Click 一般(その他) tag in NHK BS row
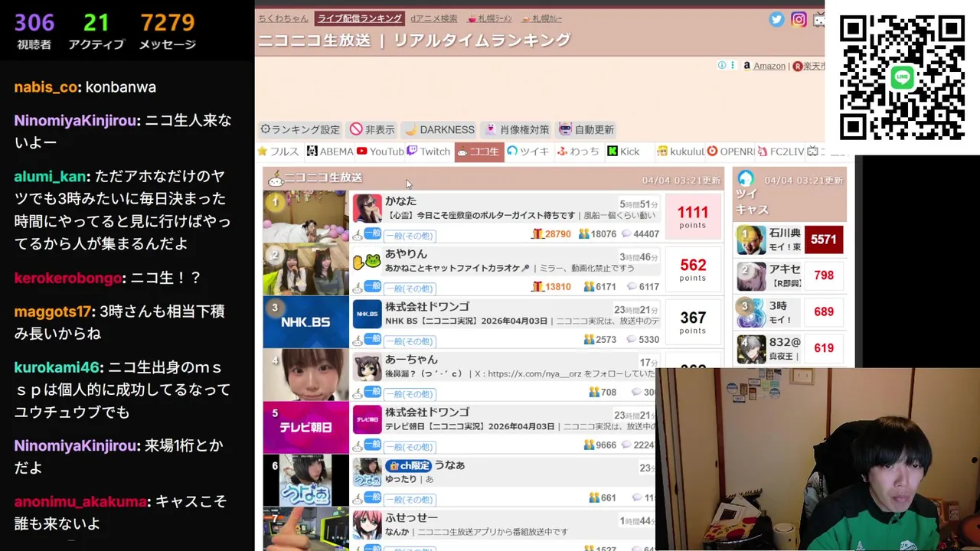This screenshot has height=551, width=980. 409,341
